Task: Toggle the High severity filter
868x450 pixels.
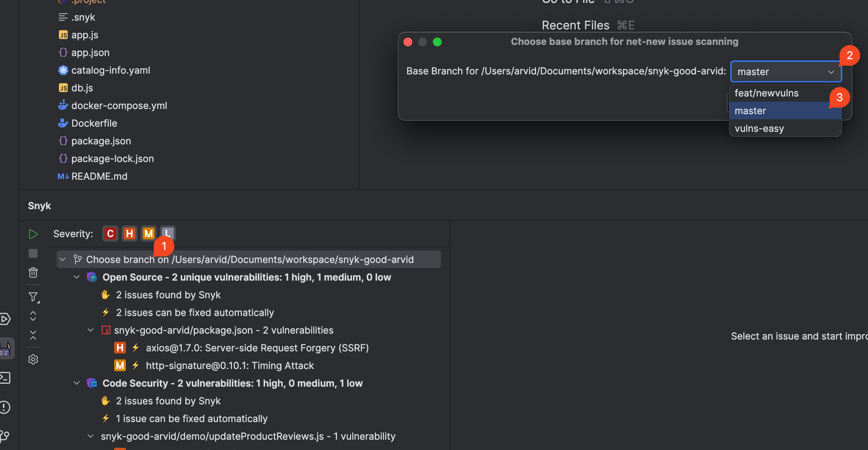Action: 129,233
